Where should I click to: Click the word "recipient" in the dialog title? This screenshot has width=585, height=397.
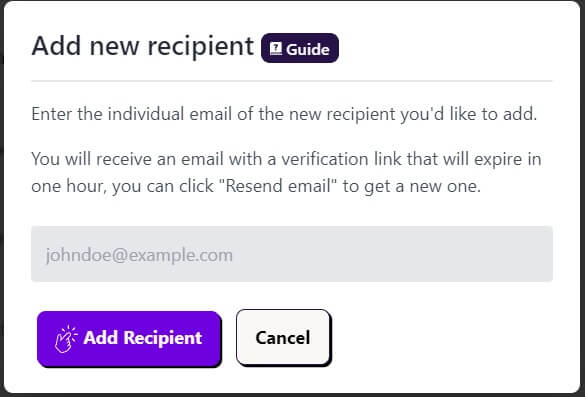pos(201,47)
